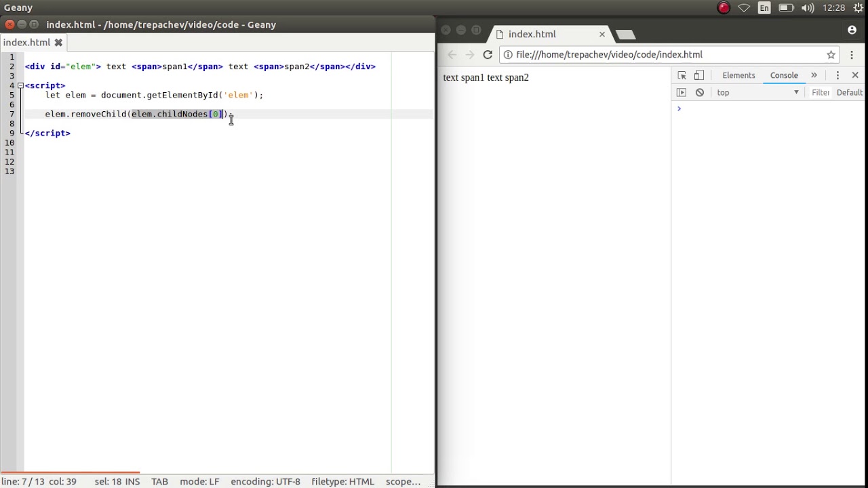Switch to the DevTools Elements tab
The width and height of the screenshot is (868, 488).
(x=738, y=75)
